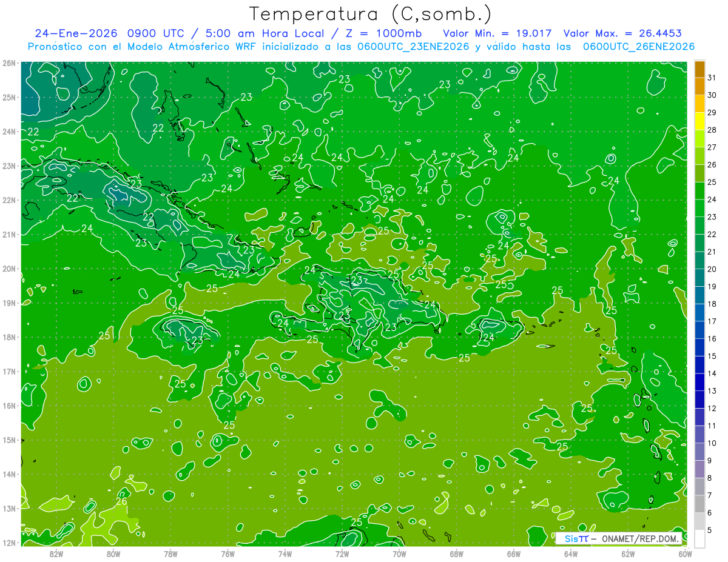Viewport: 728px width, 562px height.
Task: Click the 14N latitude axis label
Action: pyautogui.click(x=8, y=474)
